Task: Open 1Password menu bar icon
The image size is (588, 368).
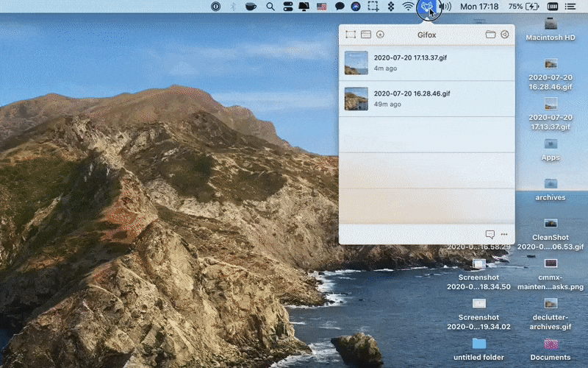Action: 215,7
